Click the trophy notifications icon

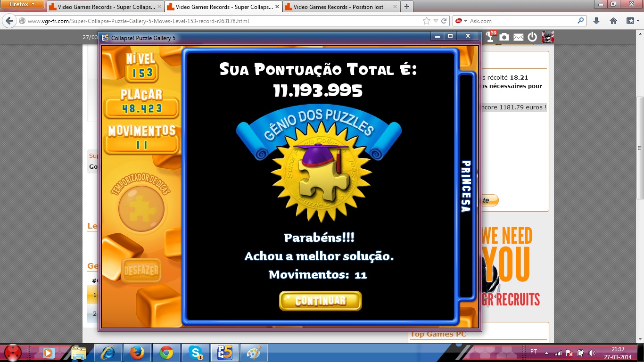coord(491,37)
